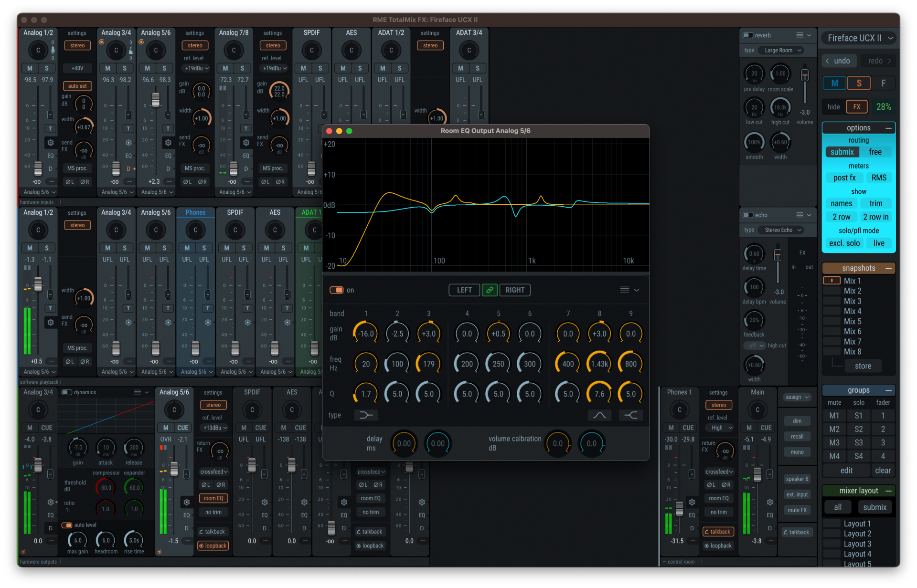
Task: Switch mixer layout to all
Action: click(x=838, y=507)
